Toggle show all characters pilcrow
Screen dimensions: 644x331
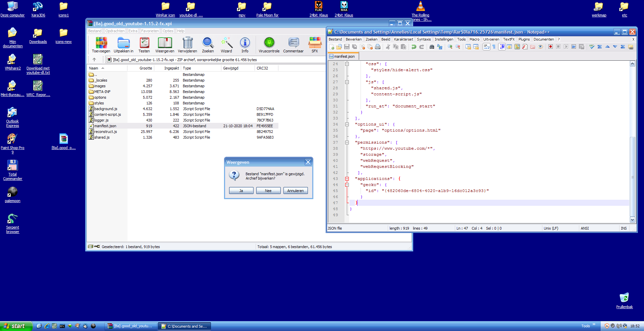coord(494,47)
